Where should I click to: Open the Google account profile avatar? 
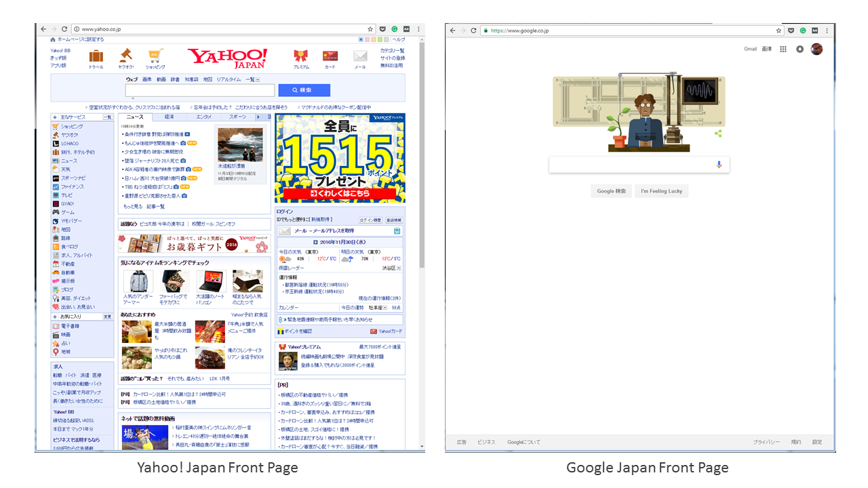point(816,49)
